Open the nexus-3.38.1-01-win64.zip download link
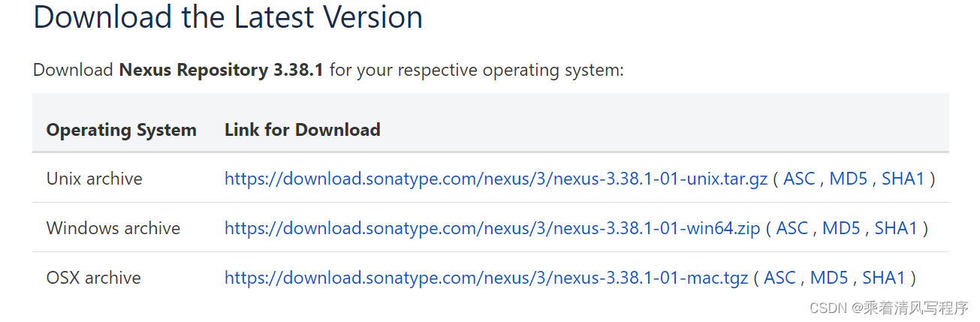This screenshot has width=980, height=322. click(x=492, y=228)
